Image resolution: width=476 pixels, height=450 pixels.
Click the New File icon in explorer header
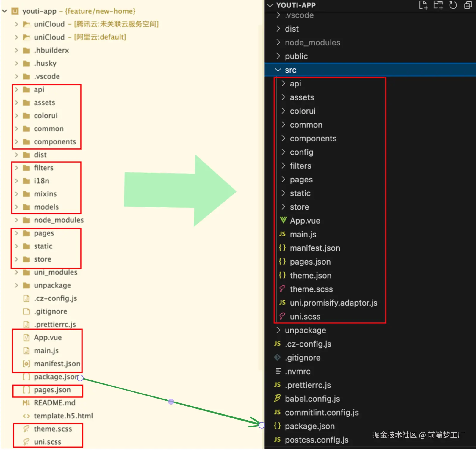click(423, 5)
